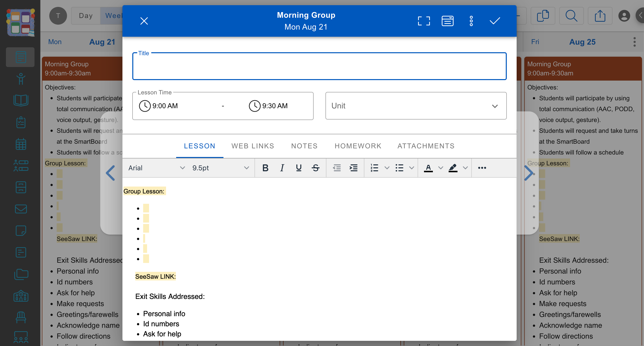Open search in the top toolbar
The image size is (644, 346).
(x=571, y=16)
